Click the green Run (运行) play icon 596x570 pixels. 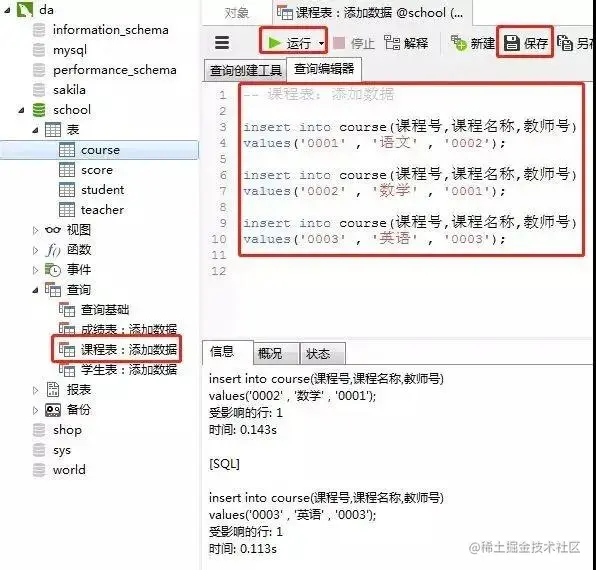pyautogui.click(x=274, y=43)
